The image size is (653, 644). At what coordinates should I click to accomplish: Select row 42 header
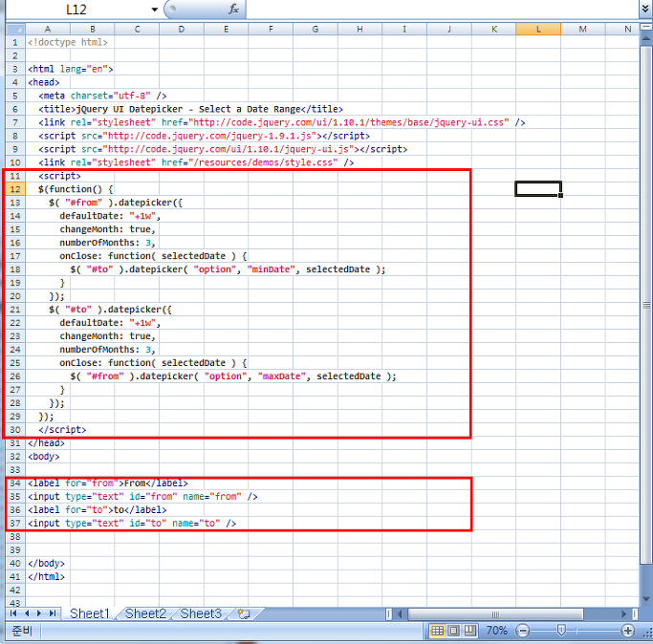tap(15, 590)
